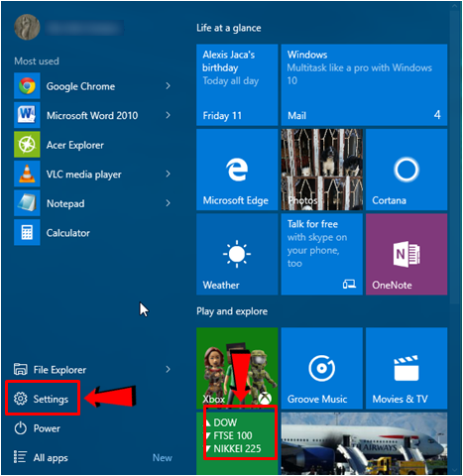Click the mail count '4' on Mail tile
The image size is (463, 476).
click(x=437, y=115)
